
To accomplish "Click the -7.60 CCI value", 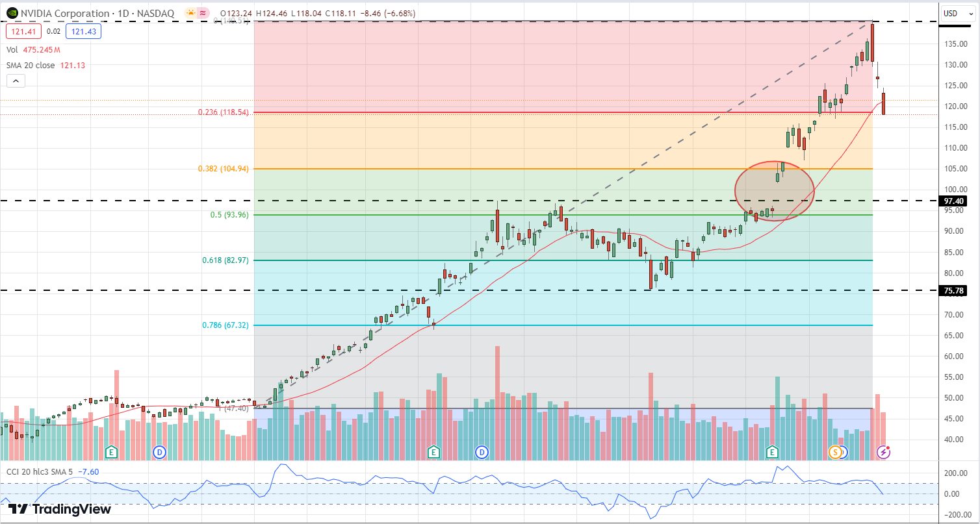I will tap(88, 471).
